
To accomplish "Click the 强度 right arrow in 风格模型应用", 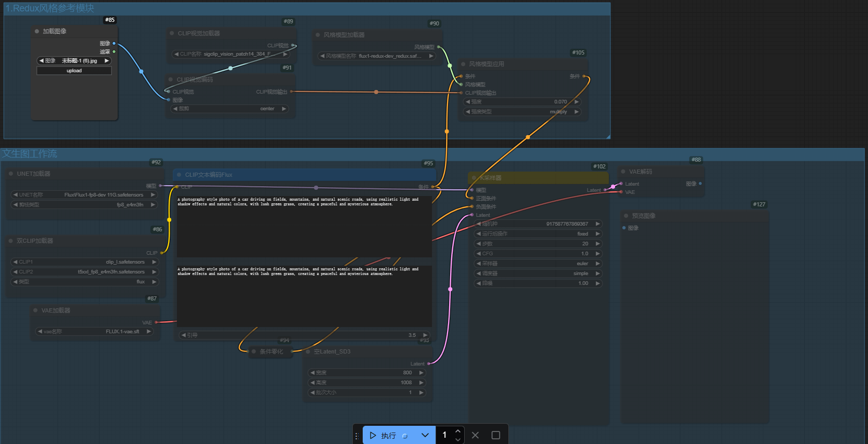I will tap(576, 102).
